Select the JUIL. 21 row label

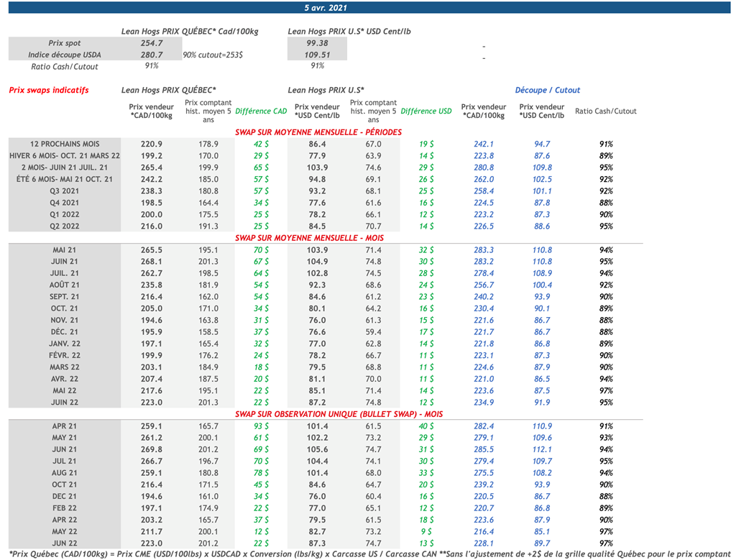click(x=65, y=273)
